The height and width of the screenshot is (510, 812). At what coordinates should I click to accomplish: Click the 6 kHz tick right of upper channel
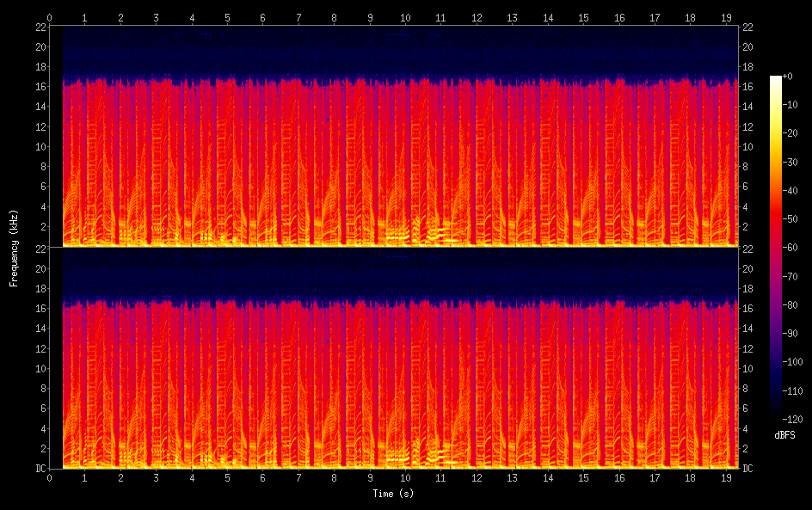pyautogui.click(x=746, y=187)
